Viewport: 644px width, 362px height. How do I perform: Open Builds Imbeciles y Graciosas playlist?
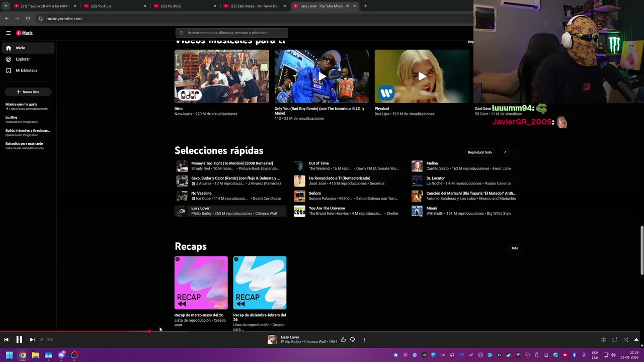(28, 132)
